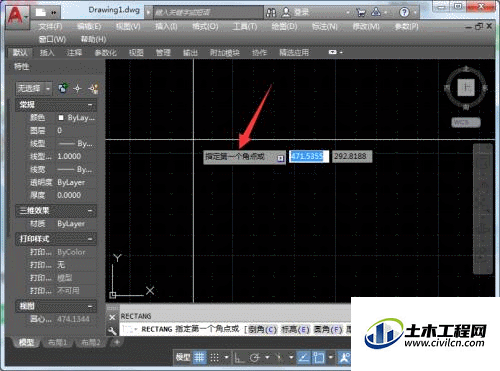
Task: Open snap mode settings dropdown arrow
Action: pyautogui.click(x=226, y=357)
